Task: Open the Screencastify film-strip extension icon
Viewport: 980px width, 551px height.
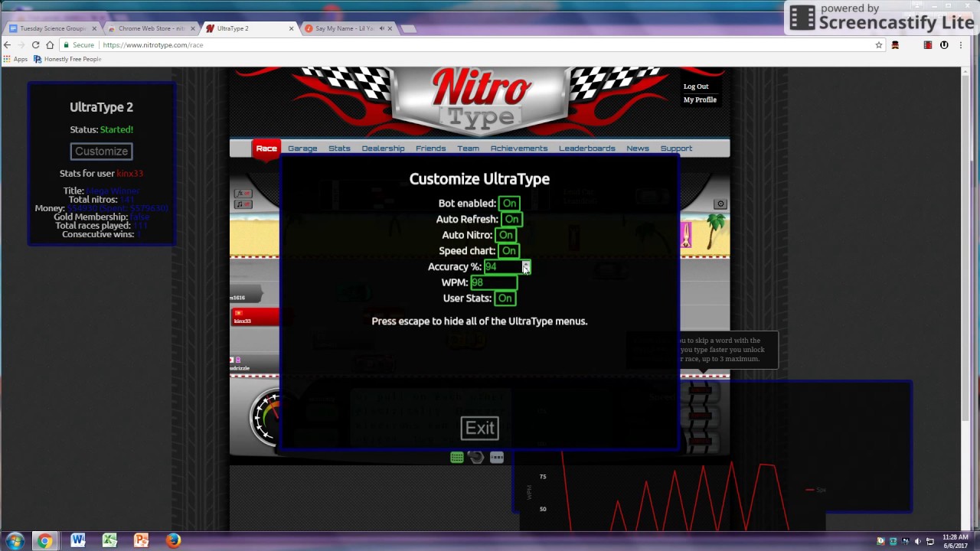Action: pyautogui.click(x=928, y=45)
